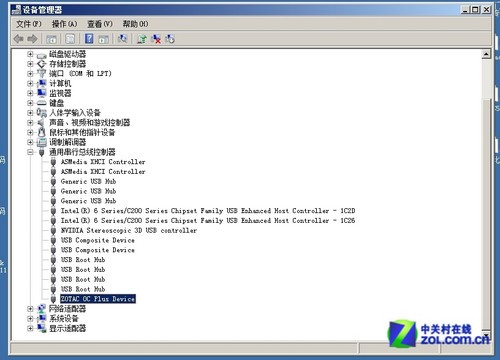This screenshot has height=360, width=500.
Task: Expand the storage controllers node
Action: pyautogui.click(x=30, y=64)
